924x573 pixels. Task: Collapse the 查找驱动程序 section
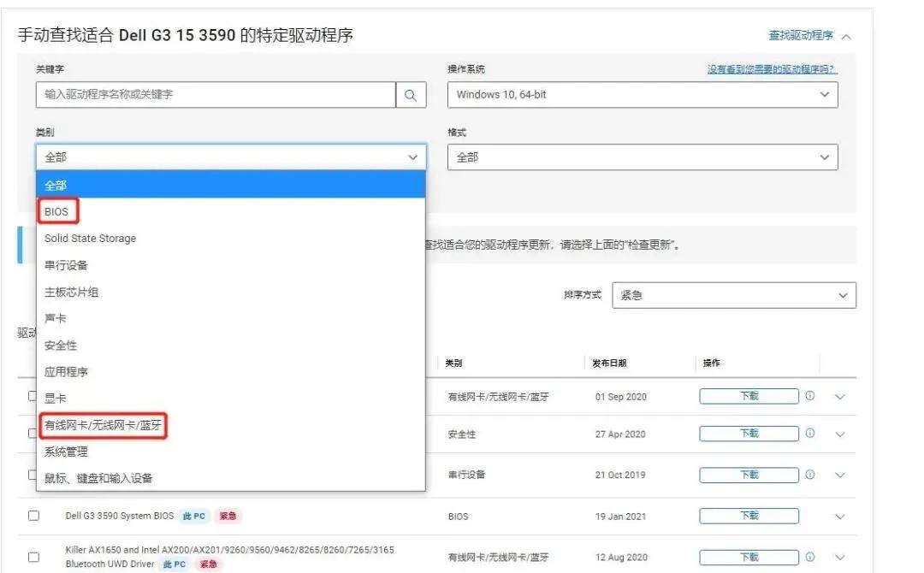tap(847, 36)
